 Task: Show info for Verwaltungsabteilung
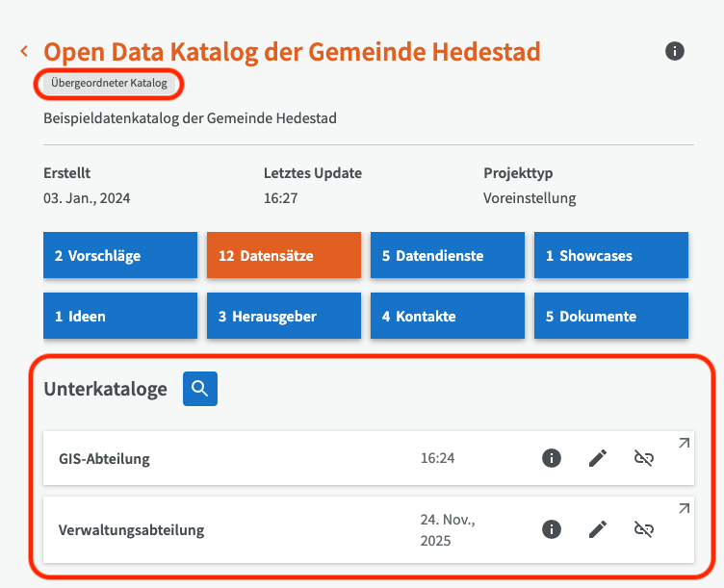point(552,529)
